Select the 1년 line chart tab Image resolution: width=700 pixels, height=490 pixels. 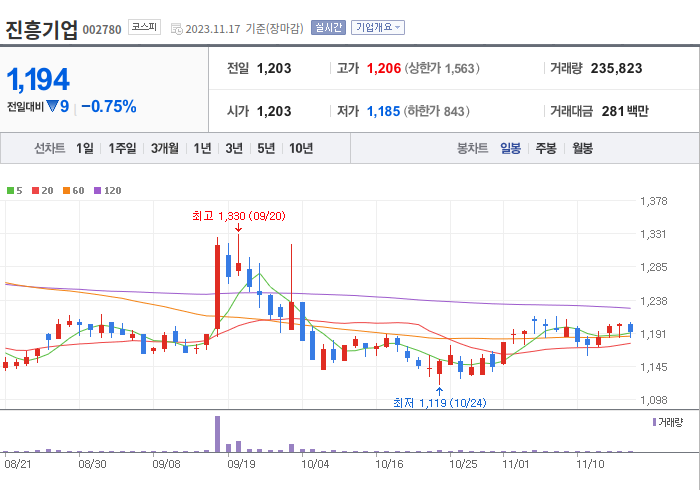click(x=202, y=148)
